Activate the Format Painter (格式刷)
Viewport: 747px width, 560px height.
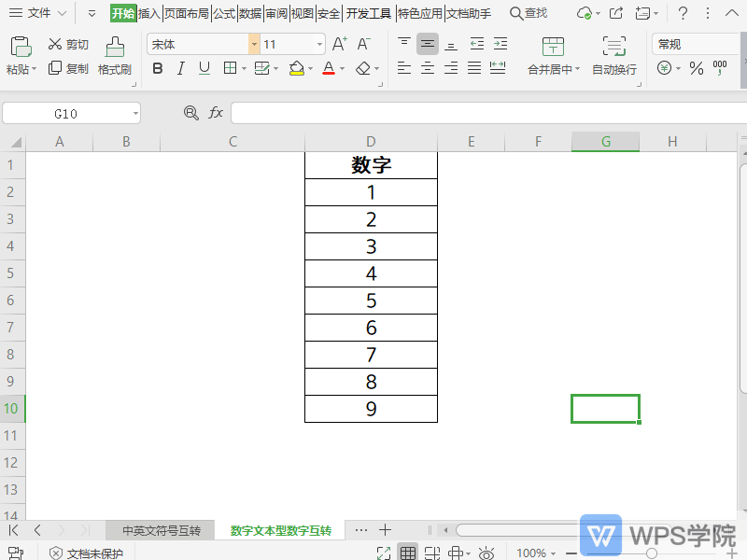pyautogui.click(x=114, y=56)
